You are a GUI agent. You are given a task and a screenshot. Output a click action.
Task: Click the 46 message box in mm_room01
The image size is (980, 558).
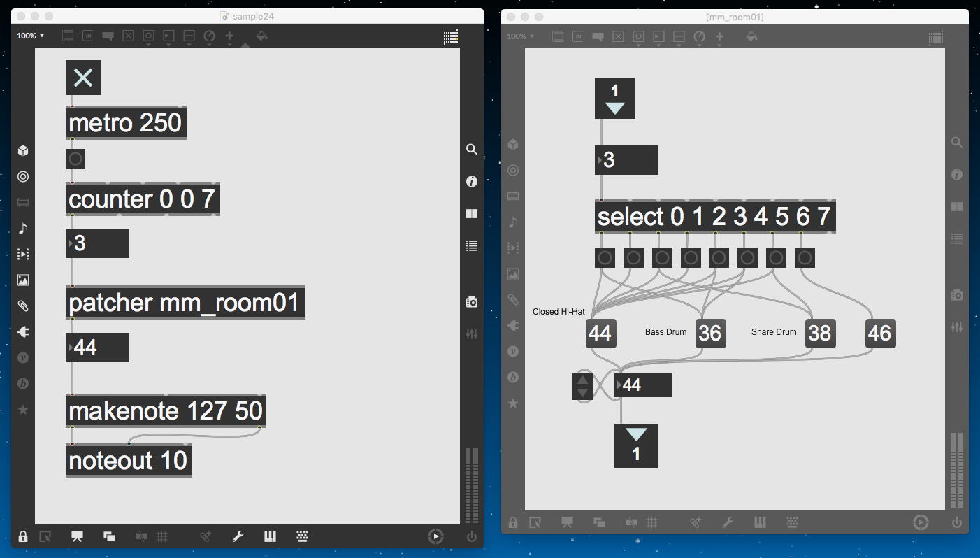[x=880, y=334]
